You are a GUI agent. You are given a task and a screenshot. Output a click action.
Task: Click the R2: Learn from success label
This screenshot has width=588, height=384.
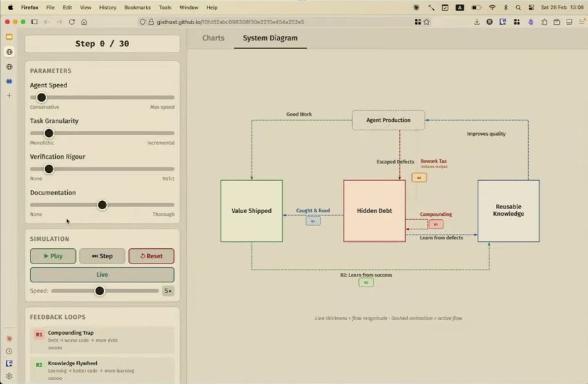[x=366, y=275]
